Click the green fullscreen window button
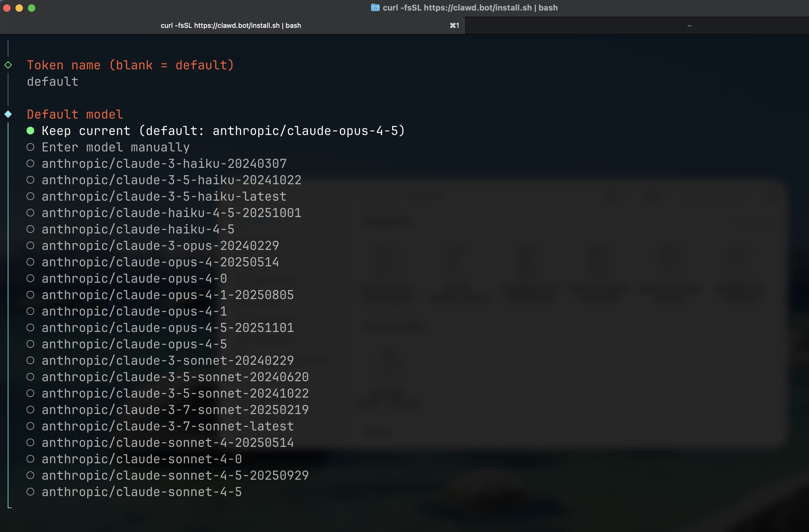Viewport: 809px width, 532px height. [x=32, y=8]
